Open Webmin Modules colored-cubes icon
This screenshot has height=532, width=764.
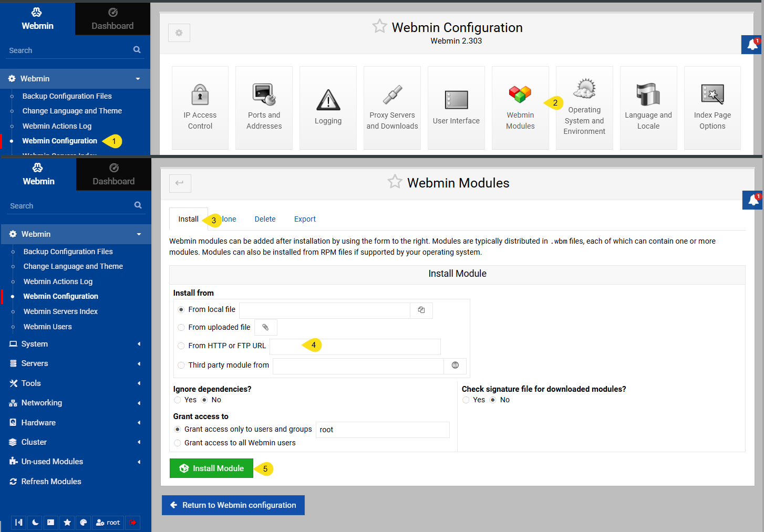click(520, 108)
